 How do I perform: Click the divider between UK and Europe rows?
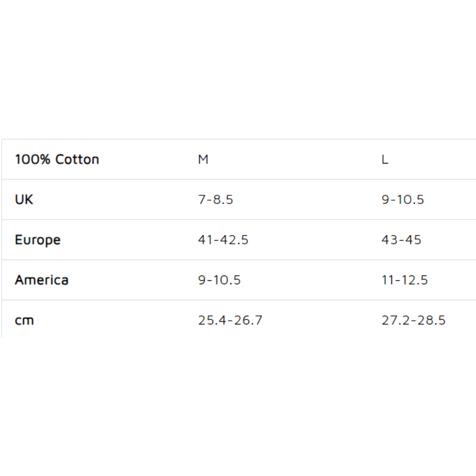click(x=238, y=219)
